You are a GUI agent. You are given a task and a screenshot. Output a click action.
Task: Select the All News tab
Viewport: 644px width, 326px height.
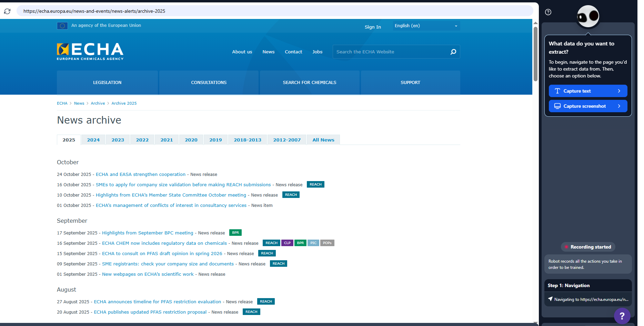coord(323,140)
